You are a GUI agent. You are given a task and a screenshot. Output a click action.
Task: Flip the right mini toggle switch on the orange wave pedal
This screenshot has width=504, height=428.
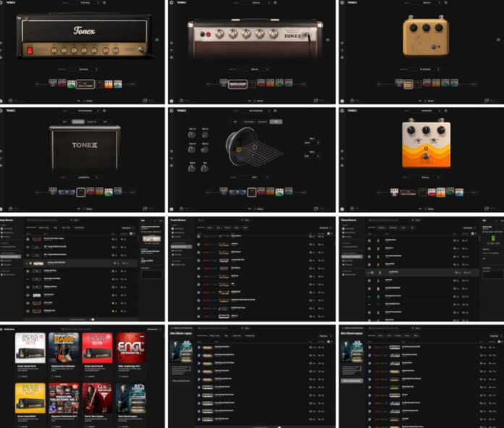tap(434, 140)
